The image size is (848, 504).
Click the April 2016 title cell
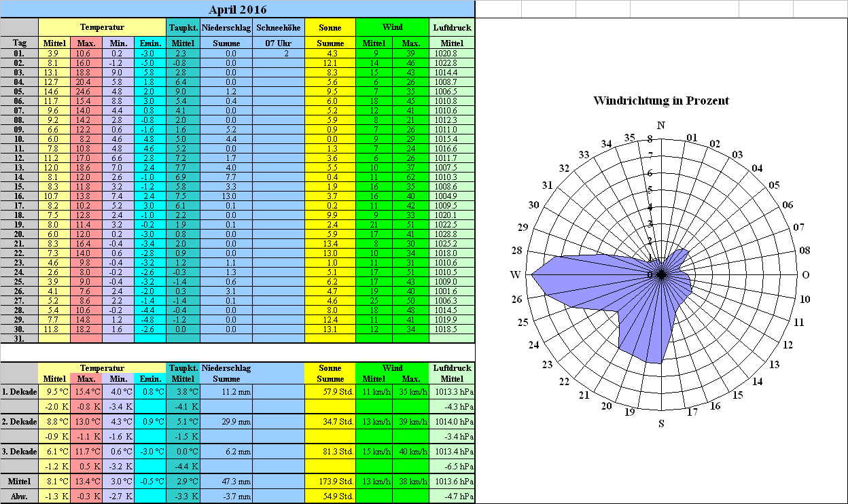(x=237, y=9)
